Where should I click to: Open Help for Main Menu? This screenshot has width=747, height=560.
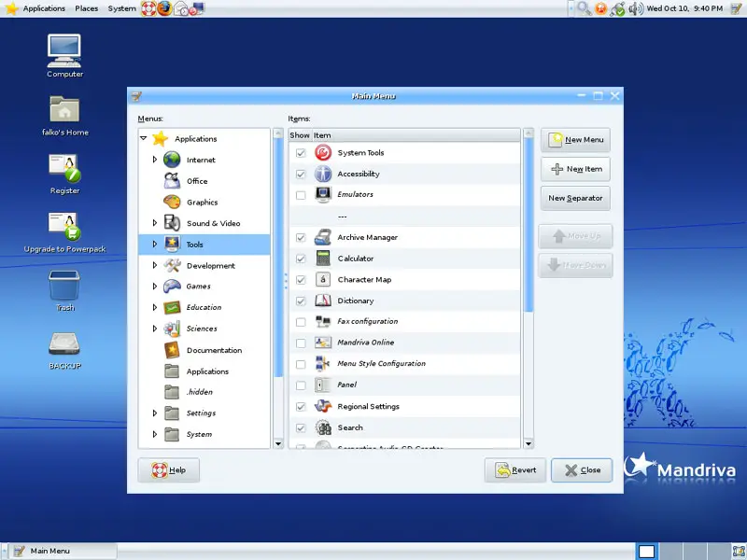click(169, 470)
